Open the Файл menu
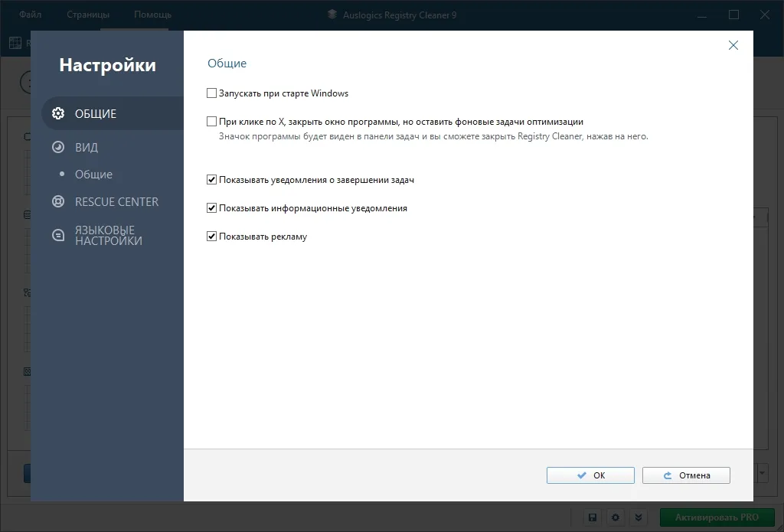Screen dimensions: 784x532 pyautogui.click(x=30, y=15)
